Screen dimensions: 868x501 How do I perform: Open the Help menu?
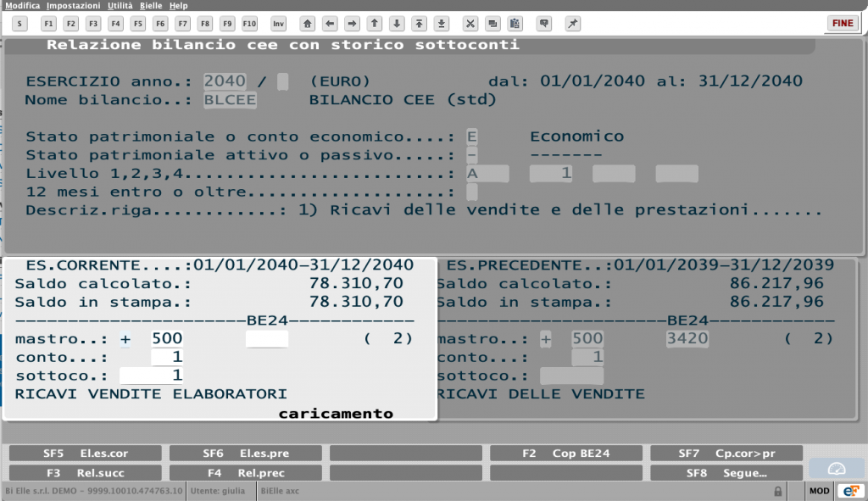(x=178, y=6)
